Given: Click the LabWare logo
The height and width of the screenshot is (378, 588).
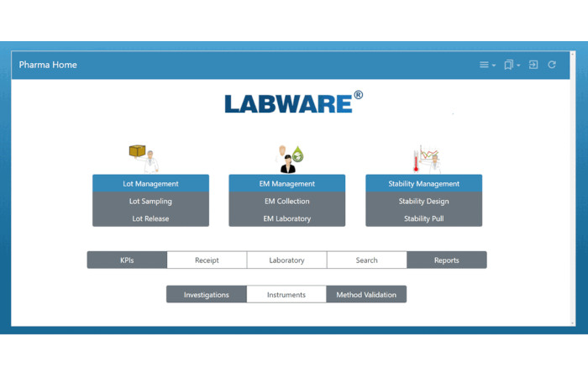Looking at the screenshot, I should tap(294, 102).
